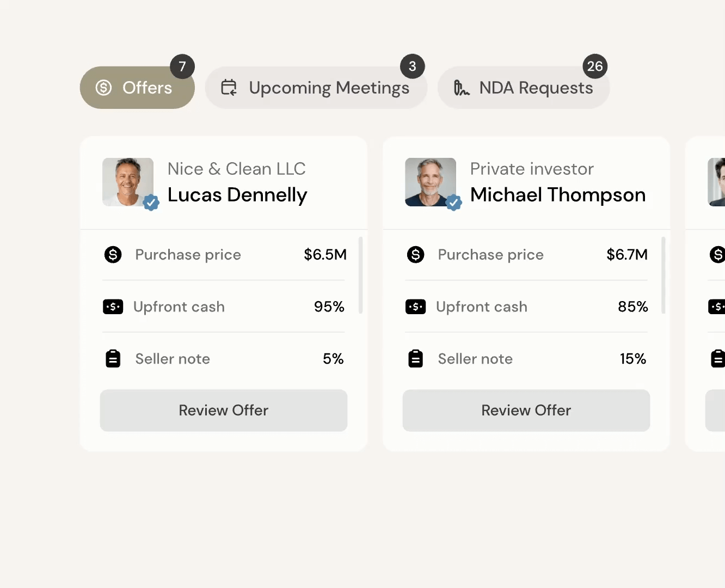The width and height of the screenshot is (725, 588).
Task: Click the Lucas Dennelly name heading
Action: (237, 195)
